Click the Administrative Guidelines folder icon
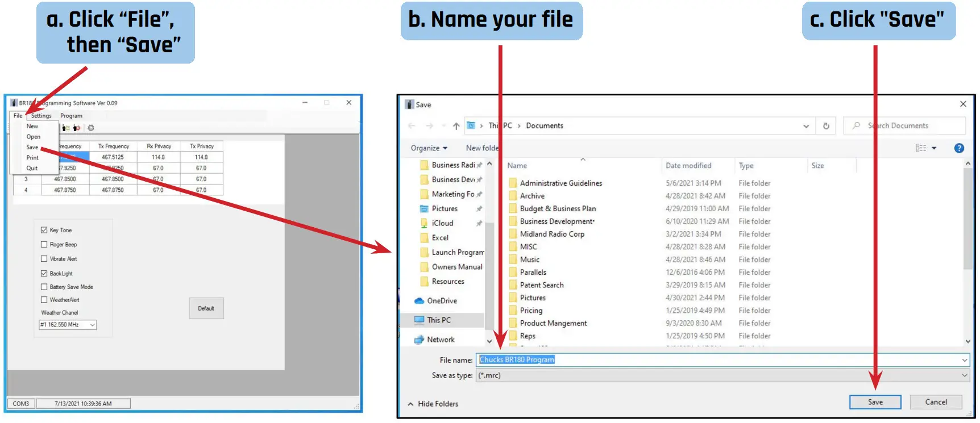Viewport: 980px width, 423px height. [x=513, y=183]
